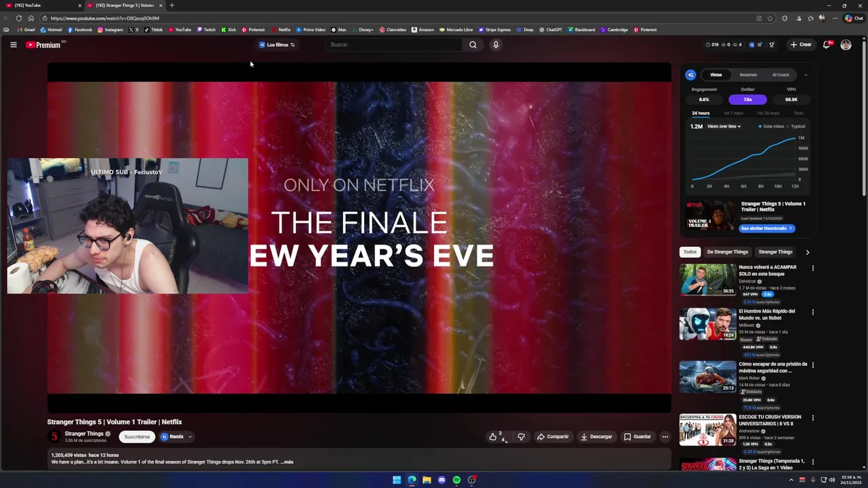Open the account avatar menu
Image resolution: width=868 pixels, height=488 pixels.
(846, 45)
